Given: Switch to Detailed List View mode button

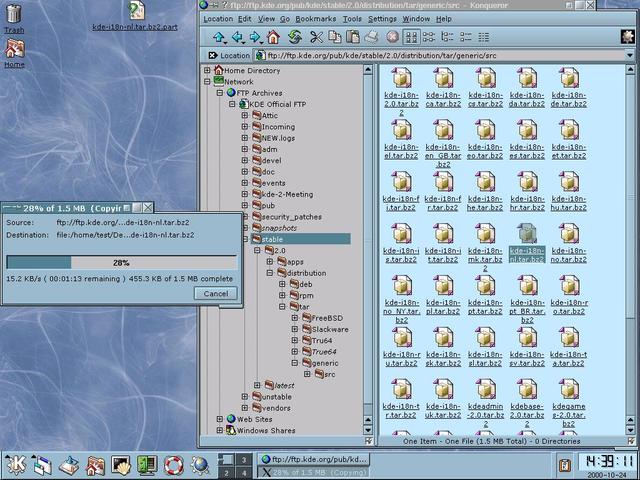Looking at the screenshot, I should pos(466,38).
